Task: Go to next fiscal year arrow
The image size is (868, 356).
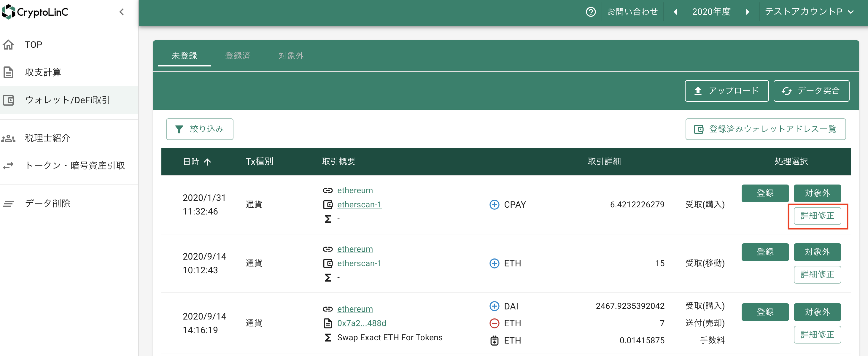Action: pyautogui.click(x=748, y=12)
